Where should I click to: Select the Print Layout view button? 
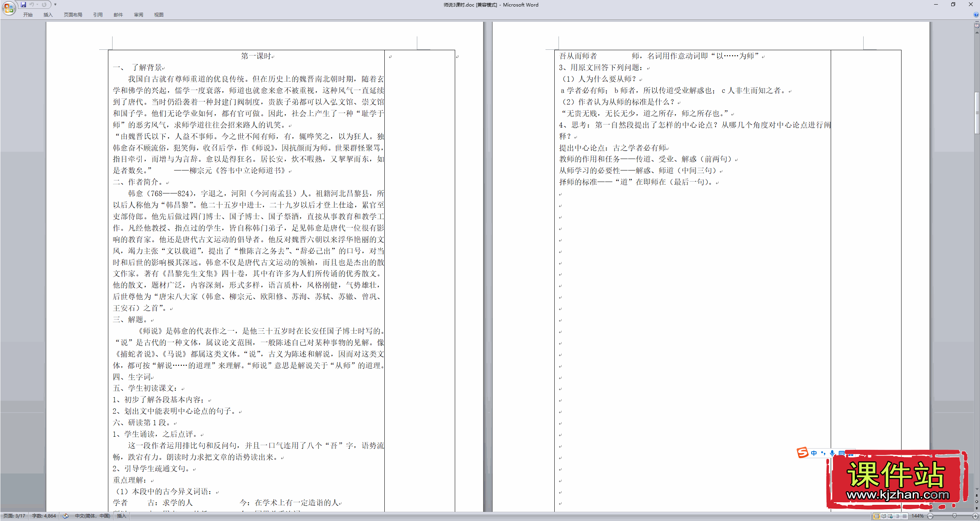[x=877, y=516]
